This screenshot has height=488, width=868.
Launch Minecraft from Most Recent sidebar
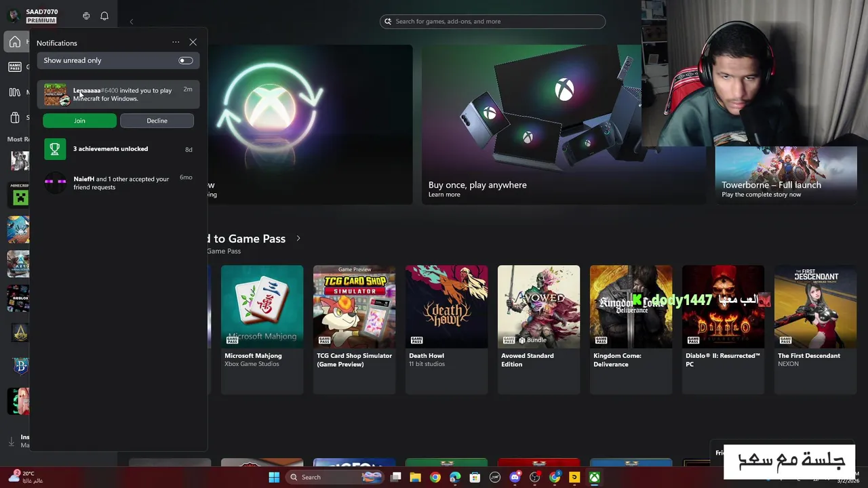tap(18, 195)
